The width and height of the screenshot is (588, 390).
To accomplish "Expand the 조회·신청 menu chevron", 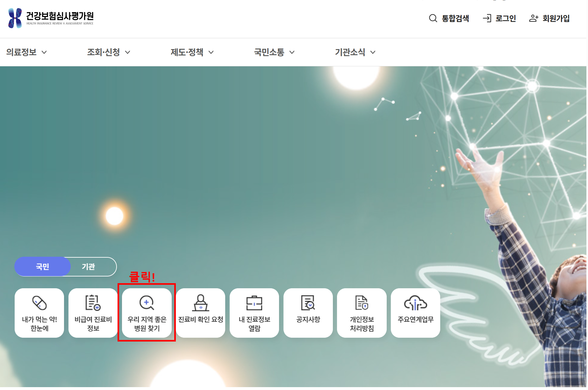I will click(127, 52).
